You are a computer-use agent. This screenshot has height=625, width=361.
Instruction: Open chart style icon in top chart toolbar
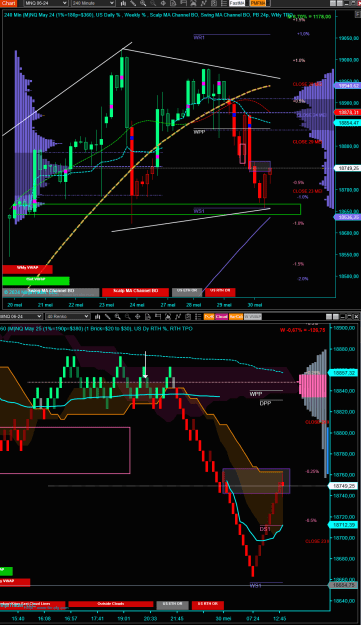[124, 3]
